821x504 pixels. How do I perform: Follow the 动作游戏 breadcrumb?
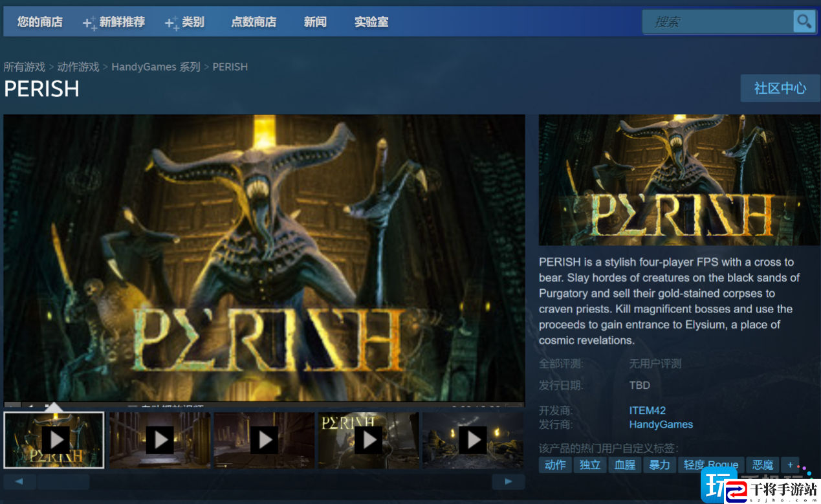click(x=78, y=67)
